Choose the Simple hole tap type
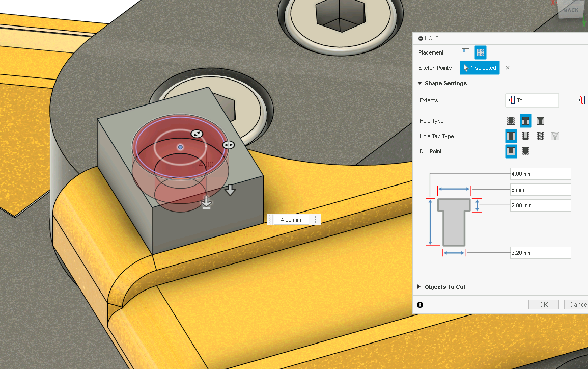 [x=511, y=136]
